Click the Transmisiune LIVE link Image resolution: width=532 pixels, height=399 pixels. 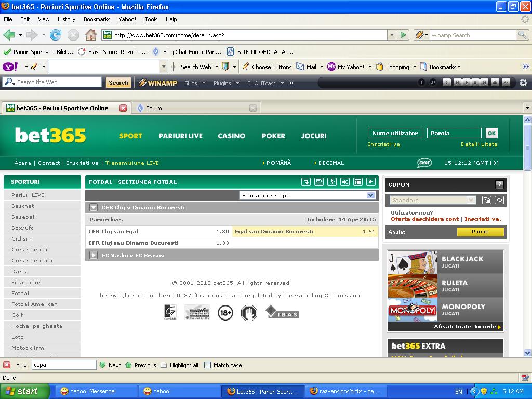click(x=132, y=163)
